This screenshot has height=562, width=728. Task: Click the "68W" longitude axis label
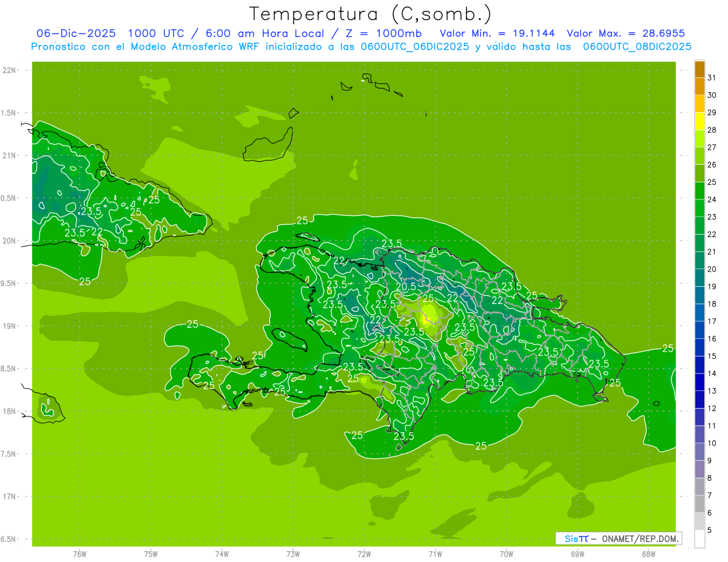[x=649, y=554]
